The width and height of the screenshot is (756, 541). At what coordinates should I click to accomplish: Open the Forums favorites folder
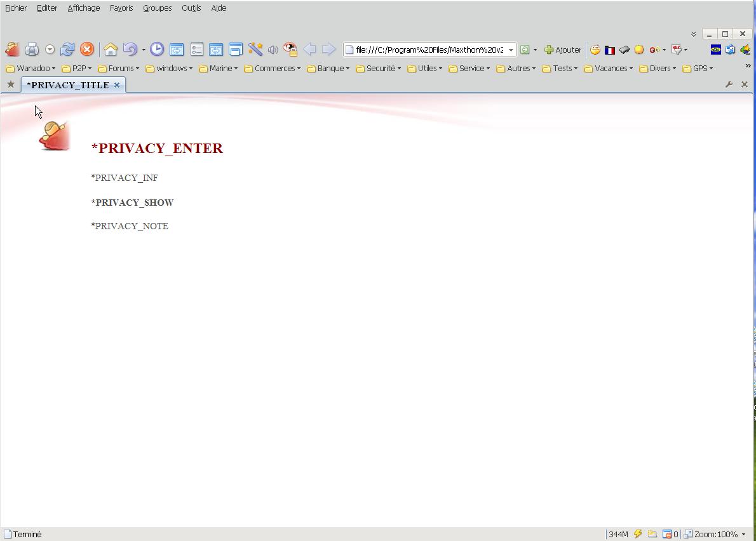click(x=119, y=69)
